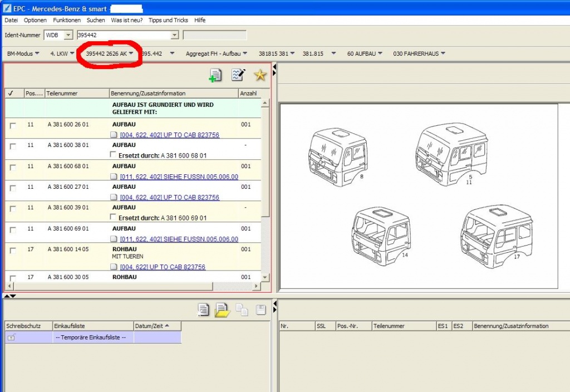Open the BM-Modus dropdown
570x392 pixels.
tap(23, 54)
